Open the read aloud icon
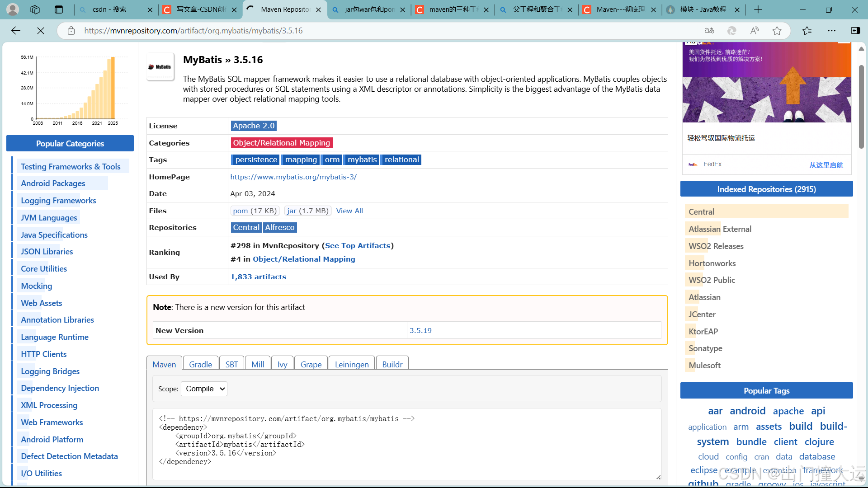The image size is (868, 488). (x=754, y=30)
